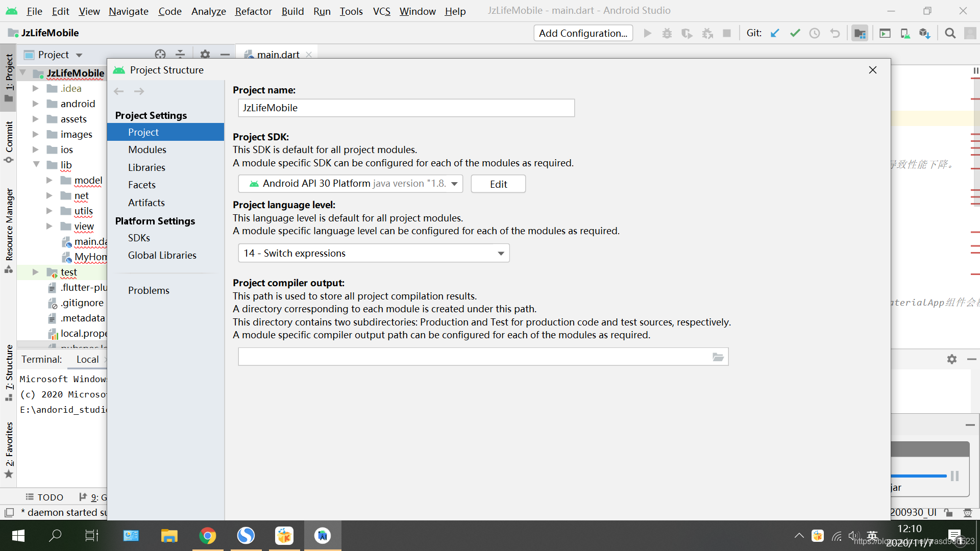Browse compiler output folder icon
The width and height of the screenshot is (980, 551).
click(x=718, y=357)
